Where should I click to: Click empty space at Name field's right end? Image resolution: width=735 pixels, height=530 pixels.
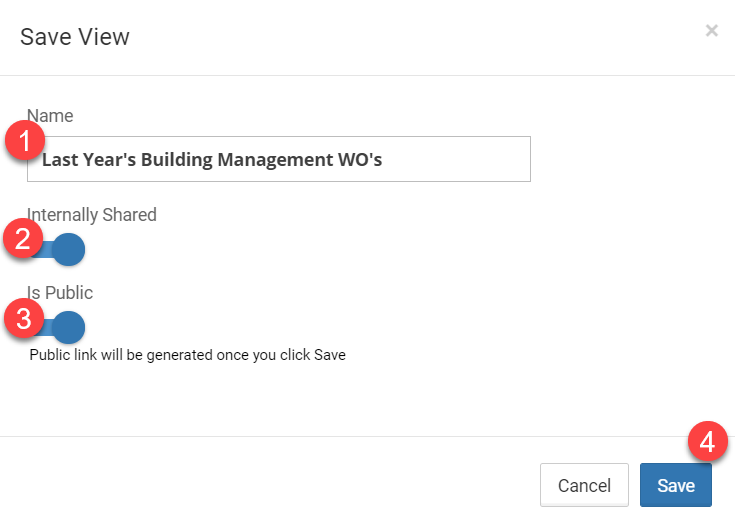click(x=470, y=159)
